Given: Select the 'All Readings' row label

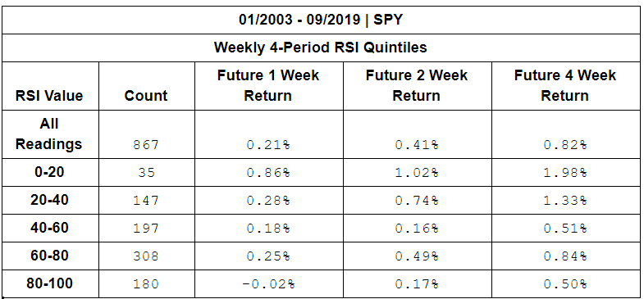Looking at the screenshot, I should point(49,134).
